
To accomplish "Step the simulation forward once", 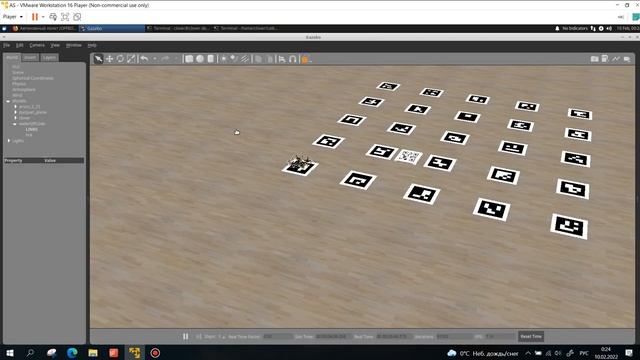I will click(x=199, y=336).
